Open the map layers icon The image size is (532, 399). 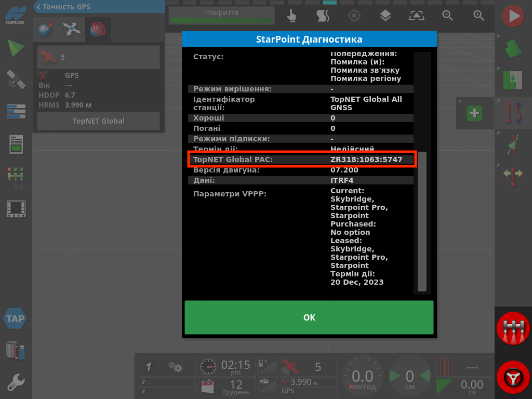pos(385,16)
